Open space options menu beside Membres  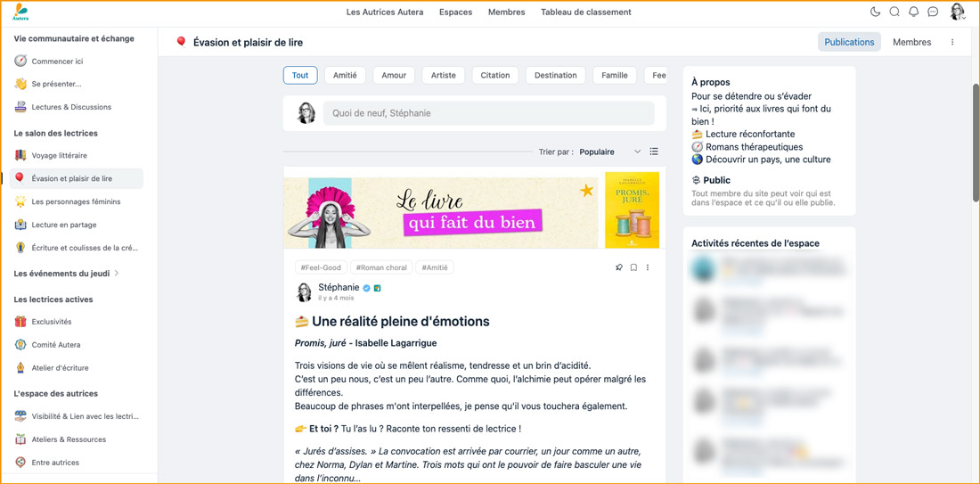[x=952, y=42]
